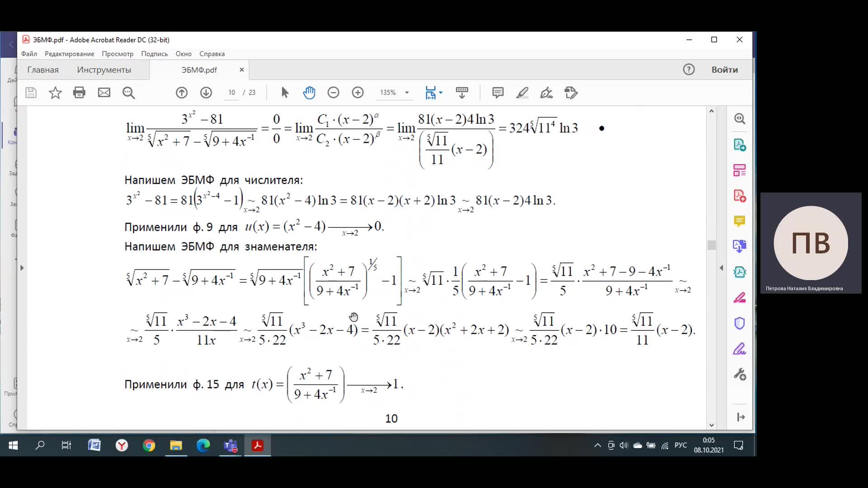Click the Войти sign-in button
The width and height of the screenshot is (868, 488).
724,70
